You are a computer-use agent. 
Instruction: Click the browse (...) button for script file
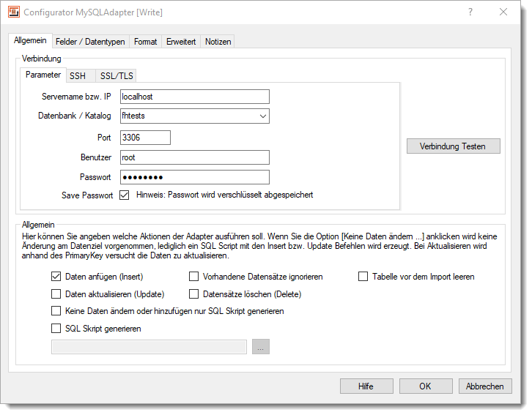click(x=261, y=347)
